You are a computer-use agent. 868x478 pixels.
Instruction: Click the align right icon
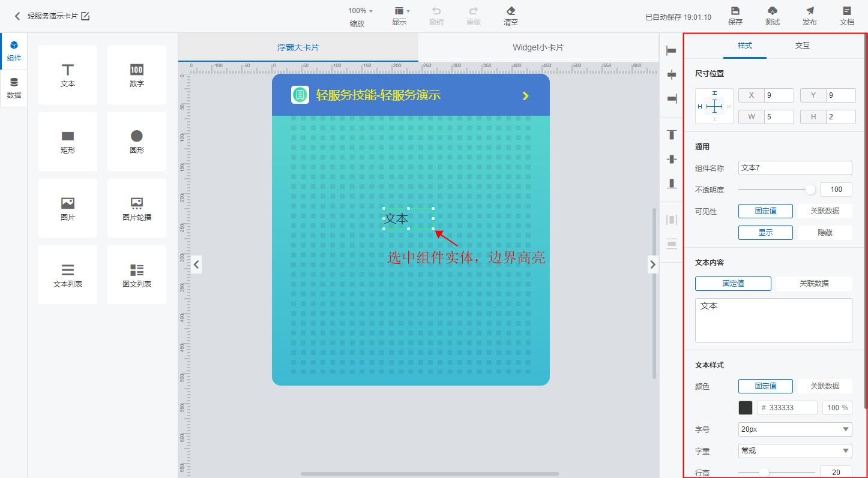pyautogui.click(x=672, y=98)
